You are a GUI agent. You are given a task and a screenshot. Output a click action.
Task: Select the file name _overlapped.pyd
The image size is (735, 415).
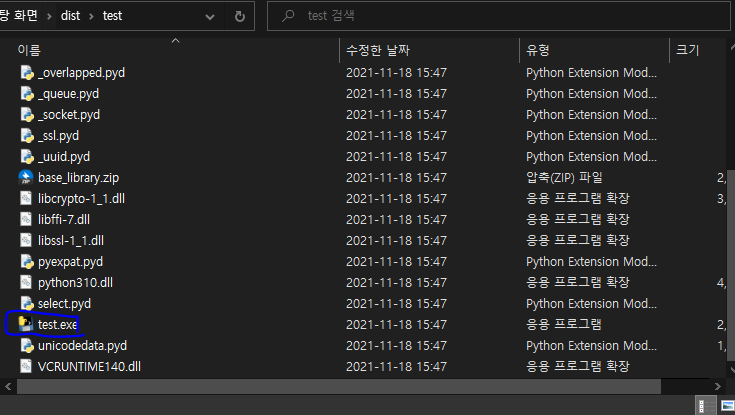point(82,73)
